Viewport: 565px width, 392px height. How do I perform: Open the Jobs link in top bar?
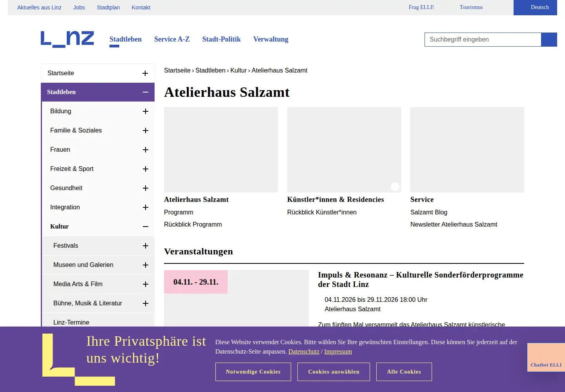[x=79, y=7]
